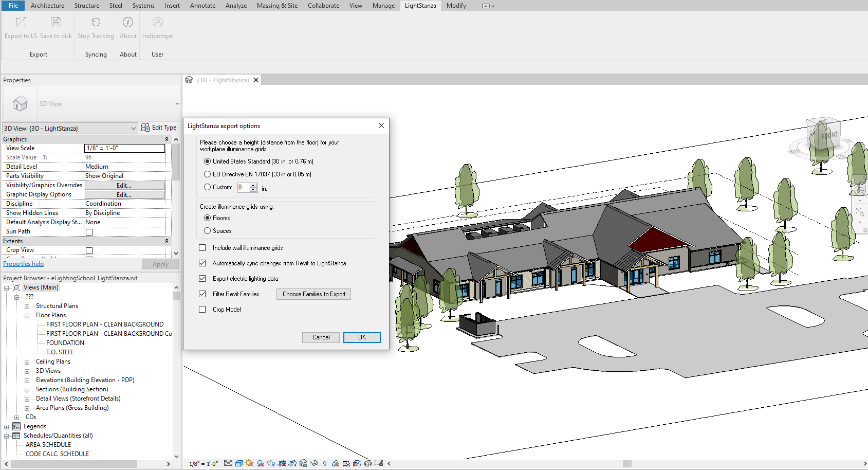Click the Export to LS ribbon icon

21,23
